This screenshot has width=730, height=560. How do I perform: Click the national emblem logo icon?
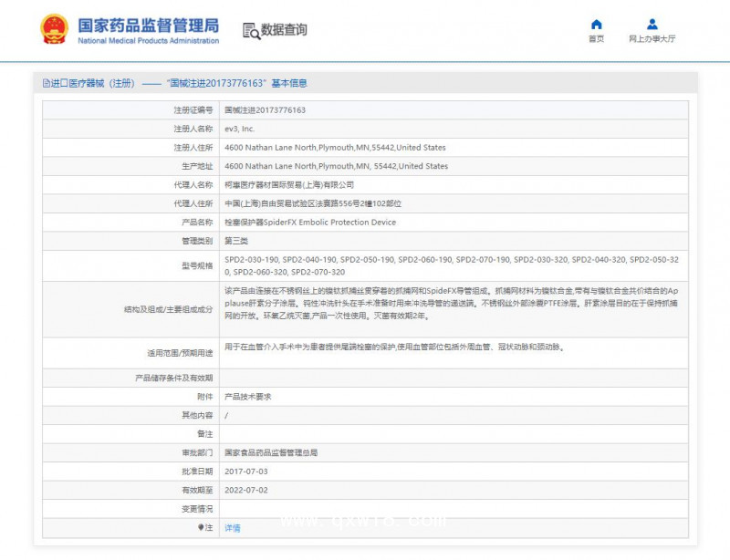click(x=52, y=28)
